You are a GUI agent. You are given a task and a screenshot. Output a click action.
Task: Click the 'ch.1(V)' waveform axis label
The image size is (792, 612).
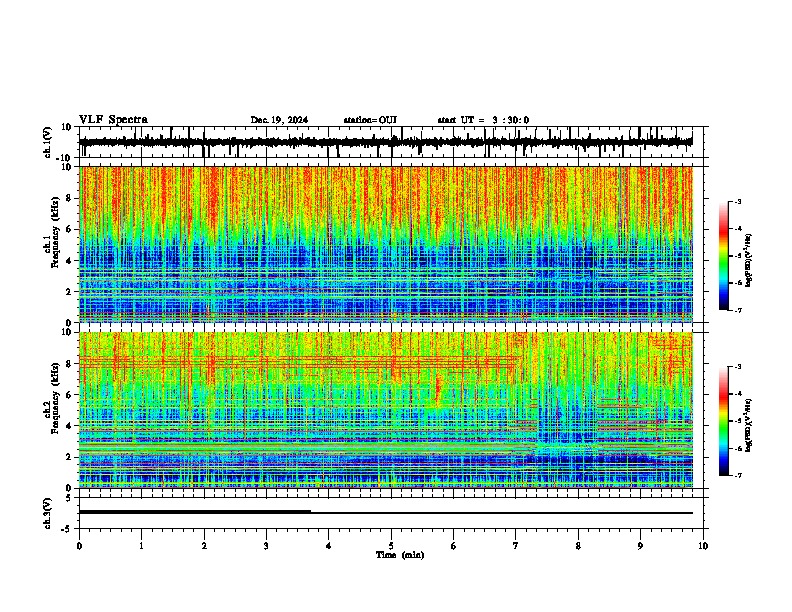[47, 142]
